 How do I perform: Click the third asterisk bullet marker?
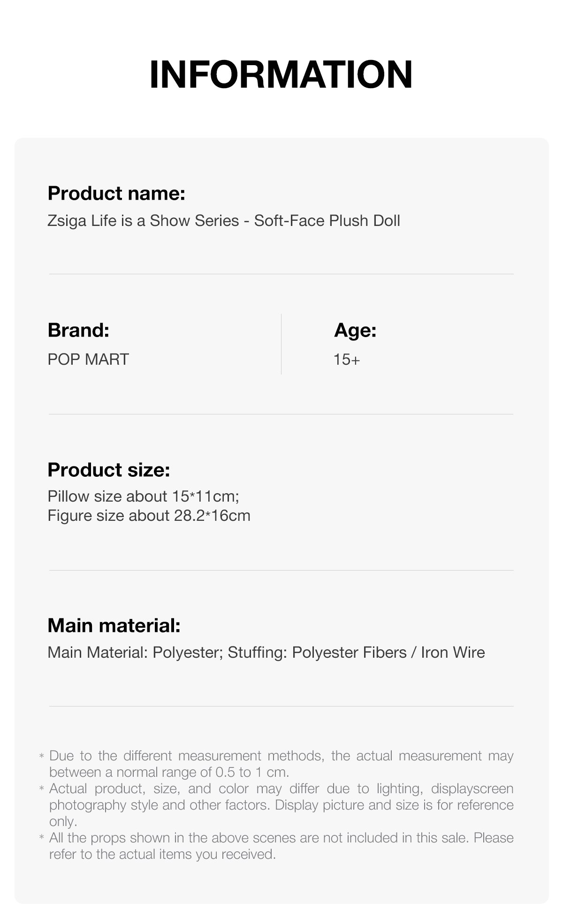click(41, 838)
